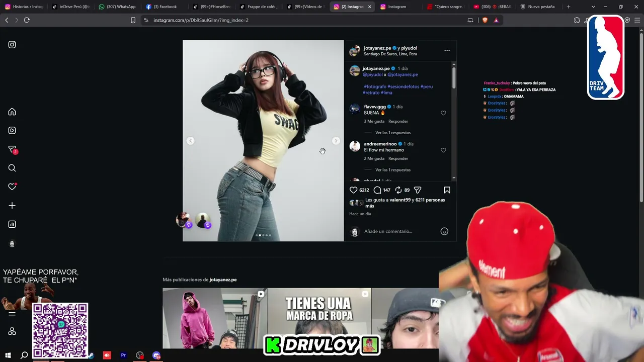Open the browser extensions puzzle icon

(577, 20)
